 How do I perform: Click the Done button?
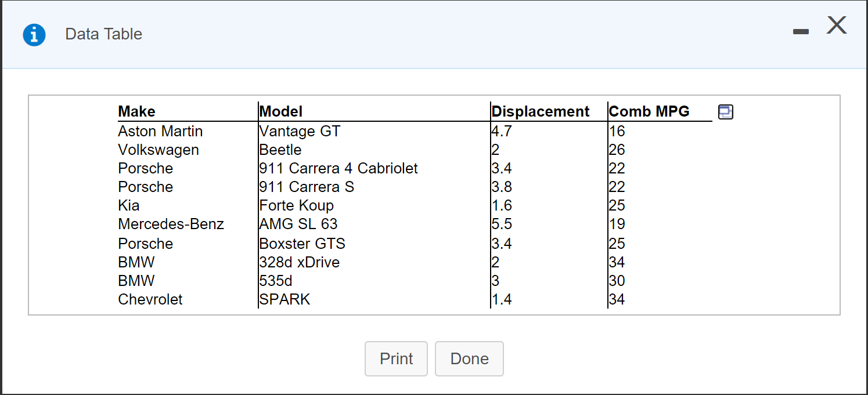(x=469, y=358)
